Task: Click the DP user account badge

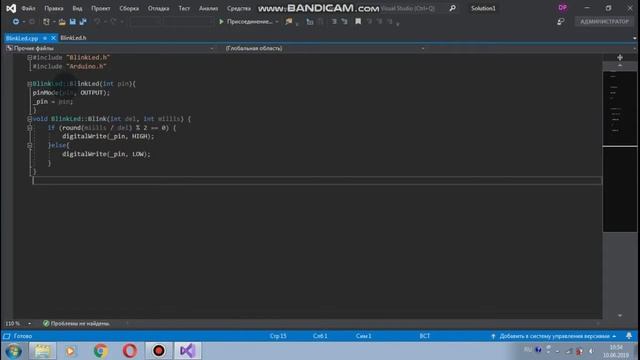Action: pyautogui.click(x=562, y=8)
